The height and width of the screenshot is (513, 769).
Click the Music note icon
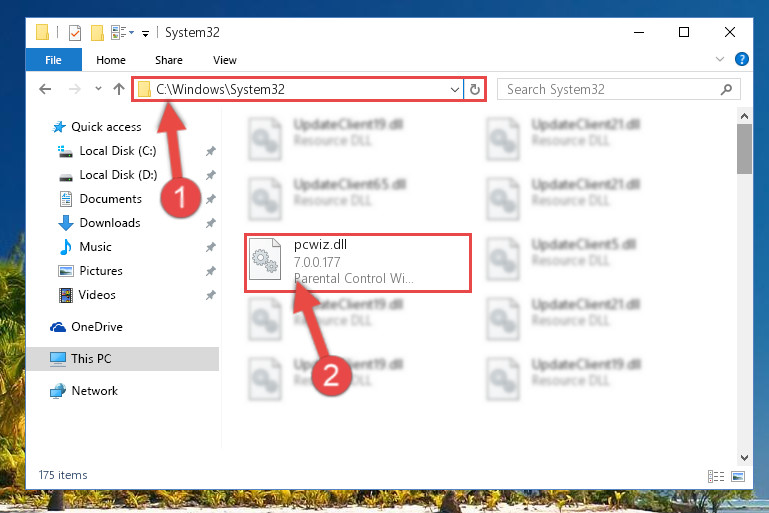[x=65, y=247]
